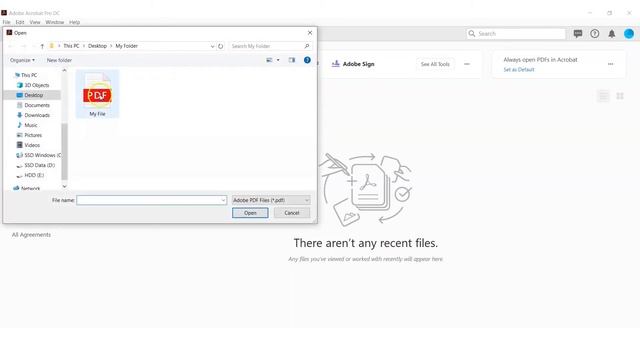
Task: Click the File name input field
Action: 151,200
